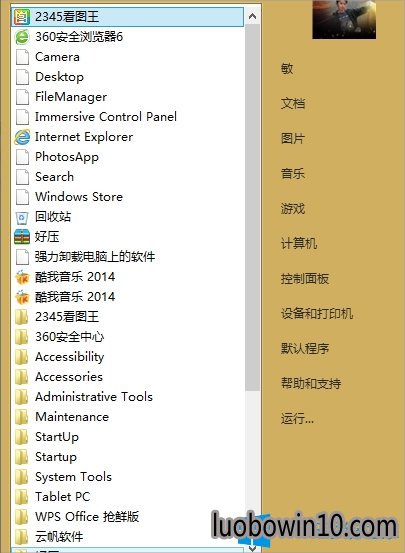This screenshot has width=405, height=553.
Task: Click the Internet Explorer icon
Action: coord(22,137)
